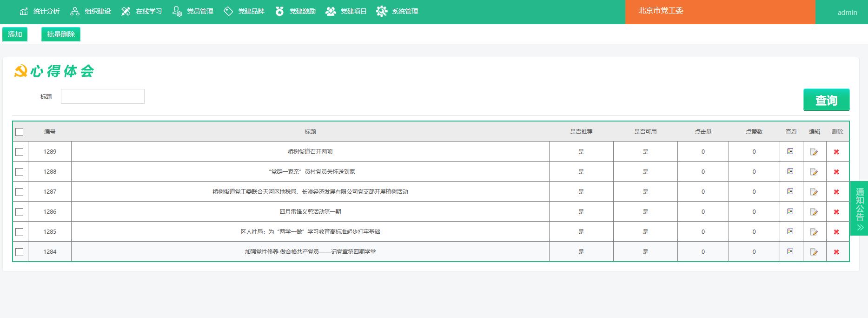Tick the checkbox for row 1284
This screenshot has height=318, width=868.
click(x=20, y=252)
